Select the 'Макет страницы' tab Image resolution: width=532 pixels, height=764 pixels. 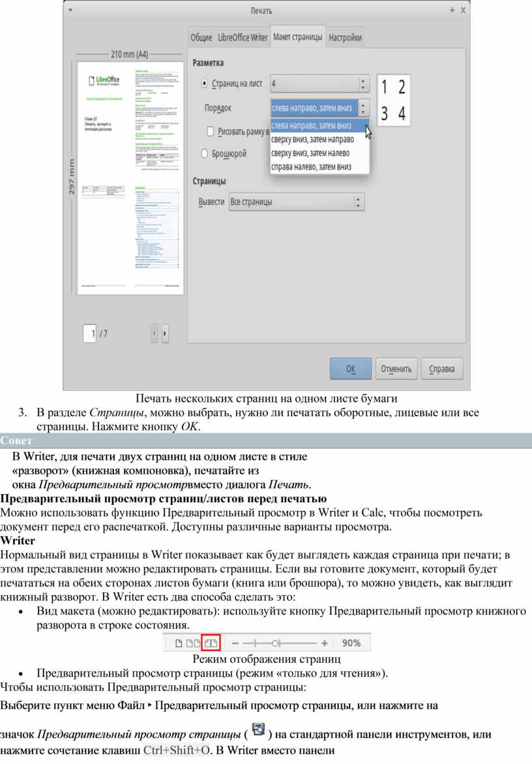click(298, 37)
